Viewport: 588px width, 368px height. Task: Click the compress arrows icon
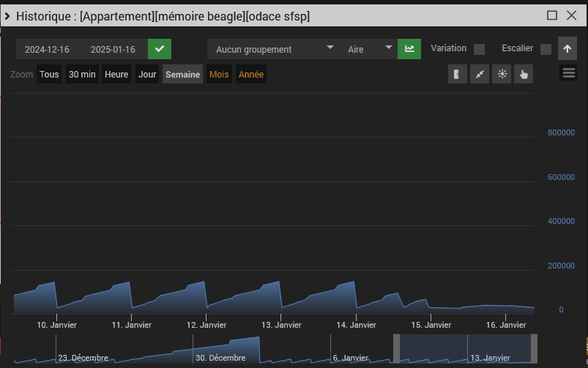(x=480, y=74)
